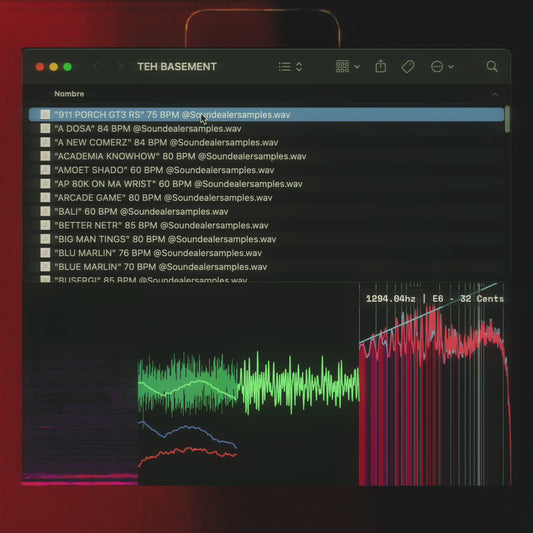Toggle sort order arrow in Nombre column
This screenshot has height=533, width=533.
pyautogui.click(x=495, y=94)
